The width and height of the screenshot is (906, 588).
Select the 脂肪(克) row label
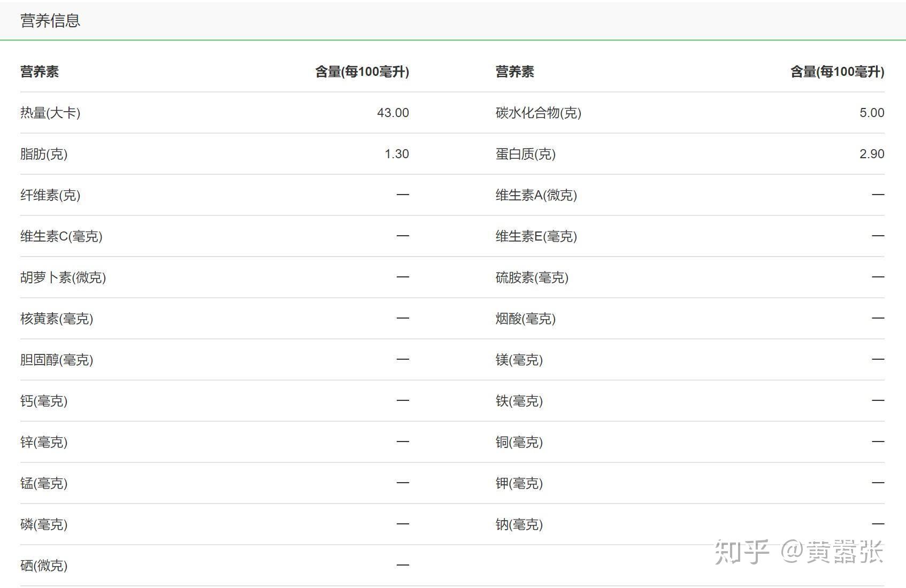point(44,154)
